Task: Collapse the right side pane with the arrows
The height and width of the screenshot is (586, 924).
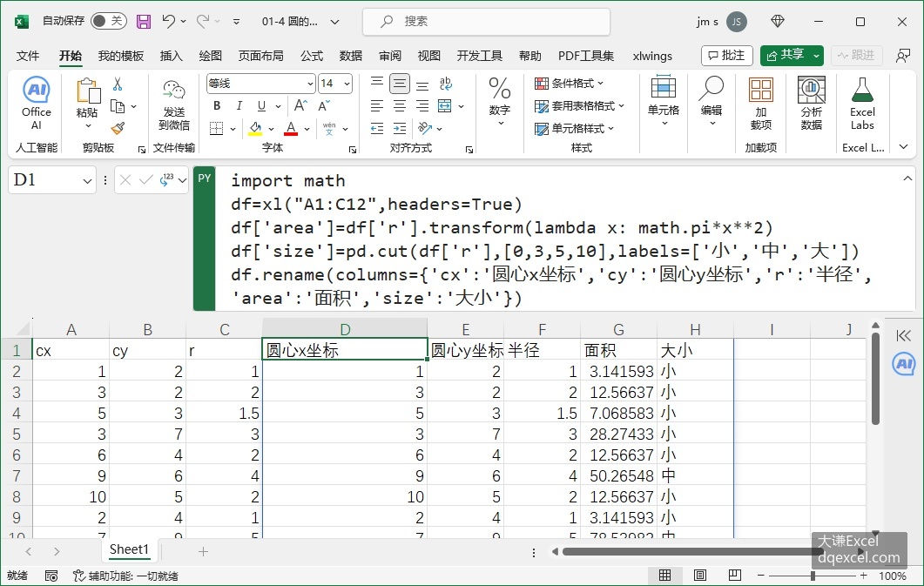Action: tap(903, 336)
